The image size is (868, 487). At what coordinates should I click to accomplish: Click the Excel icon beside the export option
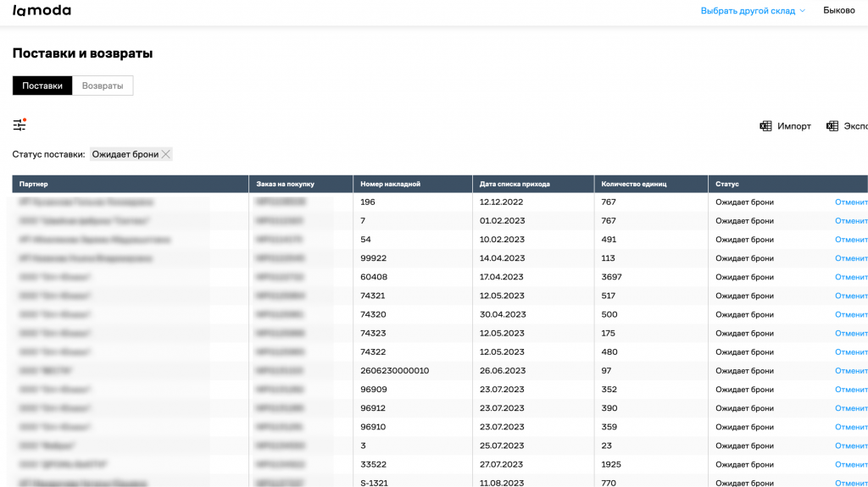tap(832, 126)
